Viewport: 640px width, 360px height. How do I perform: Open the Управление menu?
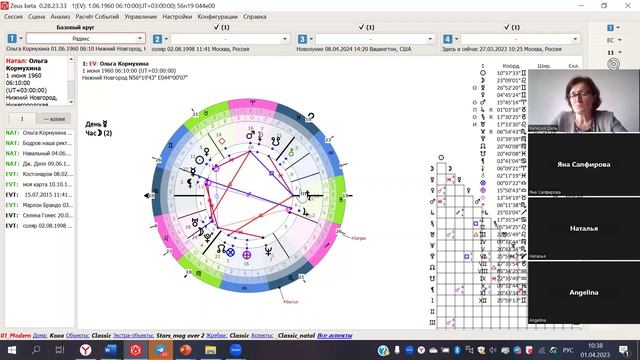[x=140, y=17]
